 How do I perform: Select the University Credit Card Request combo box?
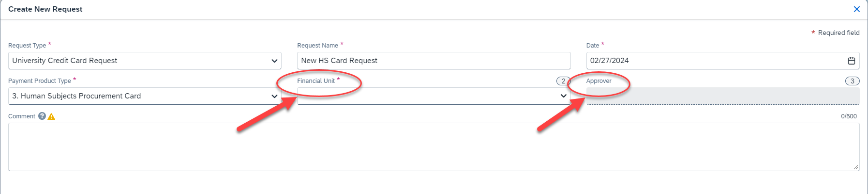coord(145,61)
